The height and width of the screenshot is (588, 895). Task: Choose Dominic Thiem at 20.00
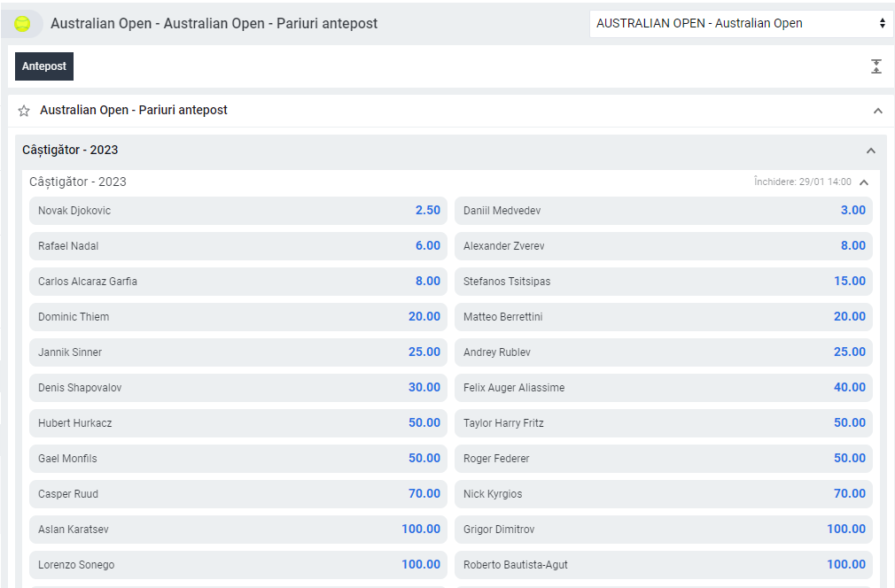pos(238,316)
